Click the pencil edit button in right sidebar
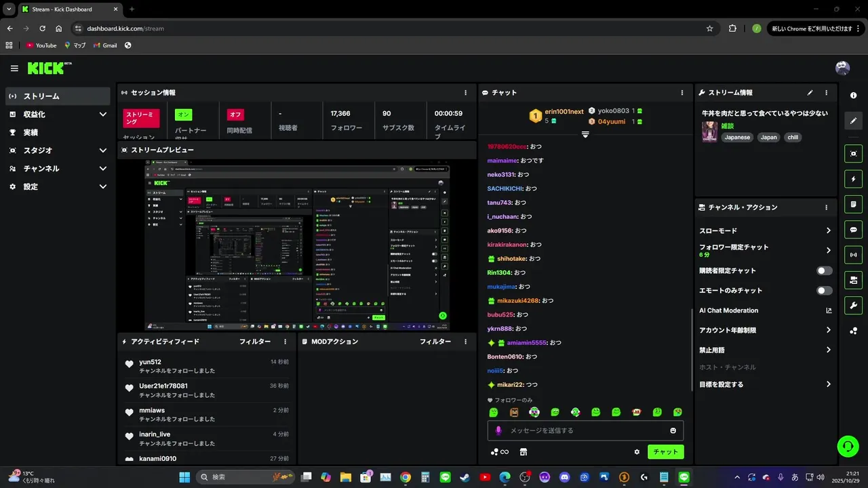 click(854, 121)
